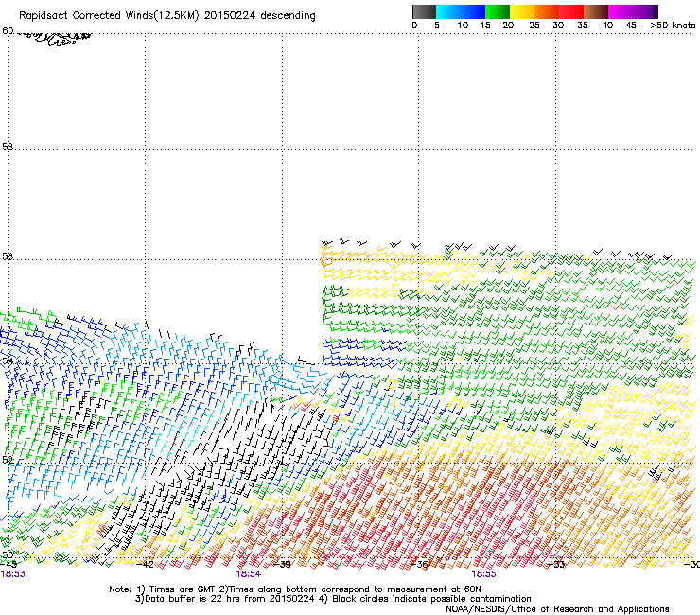Click the purple 45-50 knots legend color

(x=645, y=11)
